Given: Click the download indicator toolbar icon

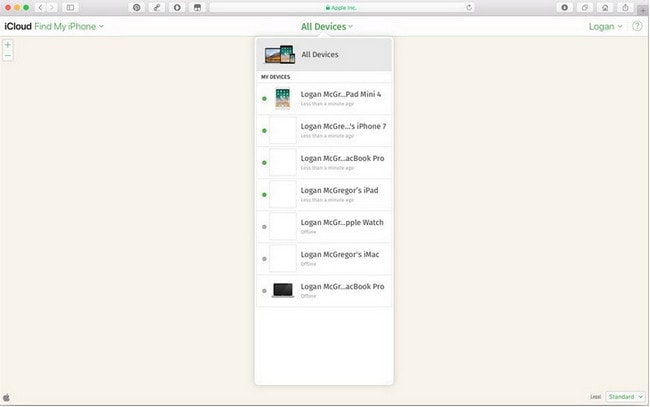Looking at the screenshot, I should coord(564,7).
